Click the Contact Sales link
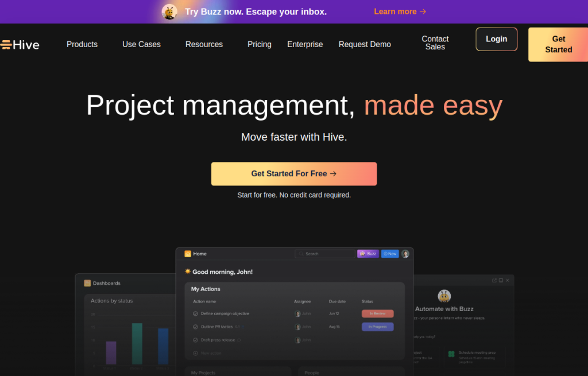 [x=435, y=42]
